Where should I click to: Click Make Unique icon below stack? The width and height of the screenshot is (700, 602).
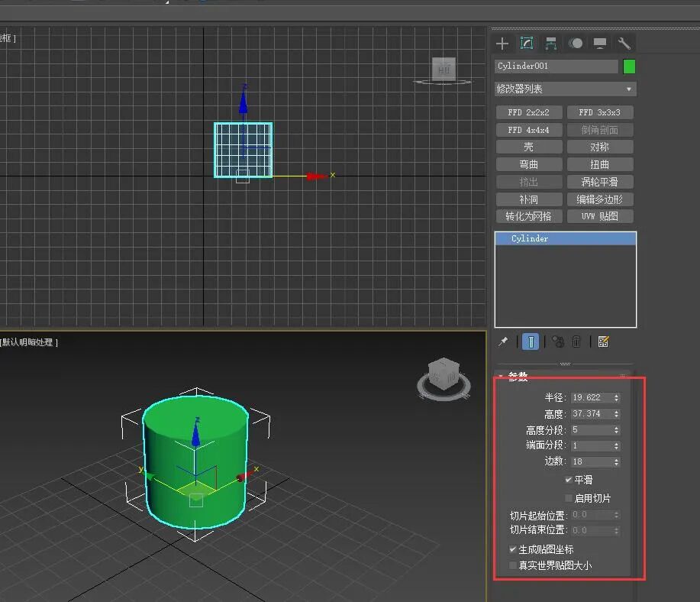[558, 342]
